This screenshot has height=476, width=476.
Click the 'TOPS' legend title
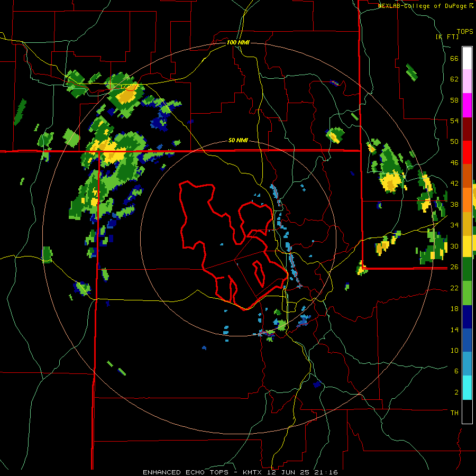click(x=465, y=31)
